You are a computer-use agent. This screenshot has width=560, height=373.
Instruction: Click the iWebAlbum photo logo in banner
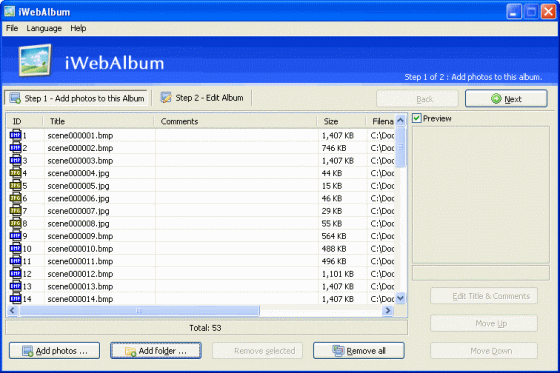35,60
